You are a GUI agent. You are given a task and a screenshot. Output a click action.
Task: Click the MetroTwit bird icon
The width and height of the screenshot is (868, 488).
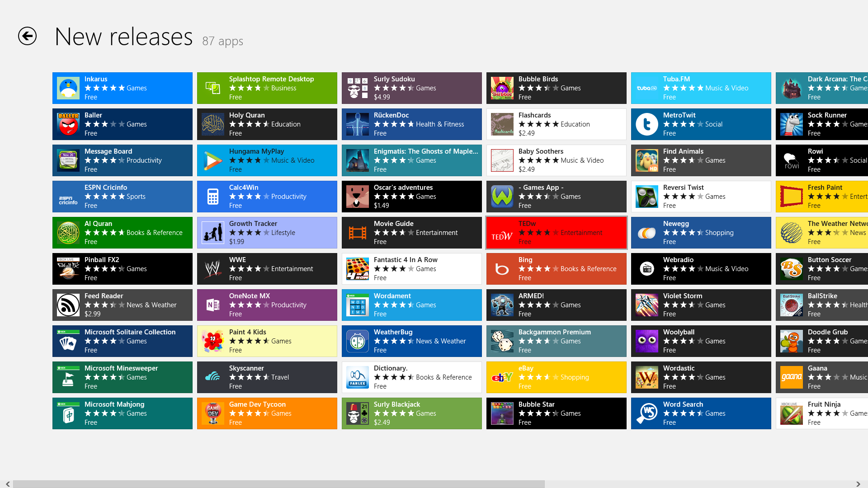click(x=647, y=124)
